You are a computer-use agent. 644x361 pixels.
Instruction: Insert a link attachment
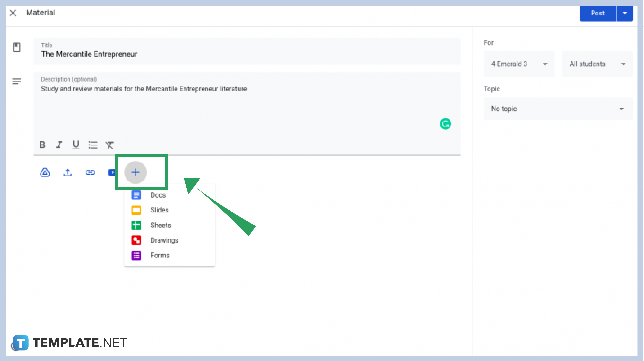(90, 173)
